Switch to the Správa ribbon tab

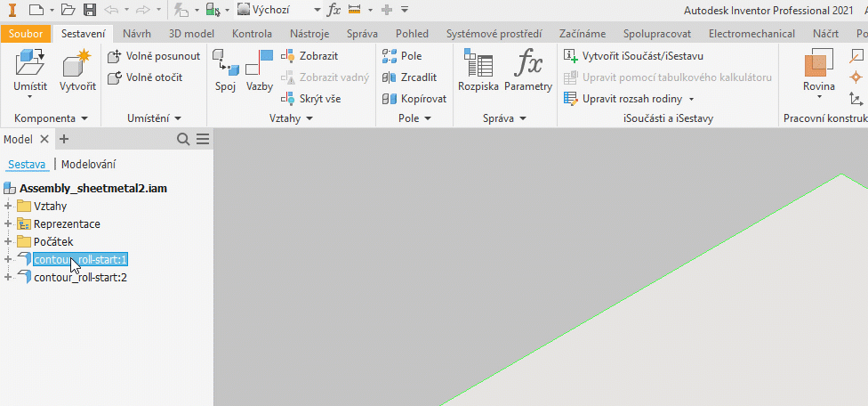pyautogui.click(x=362, y=34)
